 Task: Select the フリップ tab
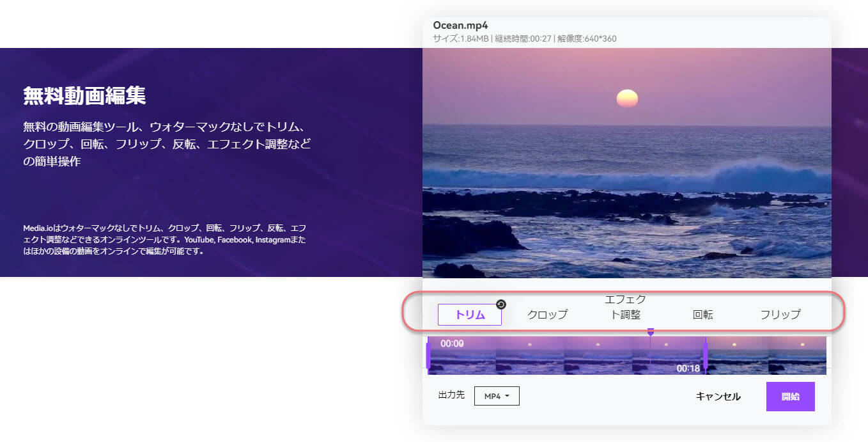click(x=780, y=315)
